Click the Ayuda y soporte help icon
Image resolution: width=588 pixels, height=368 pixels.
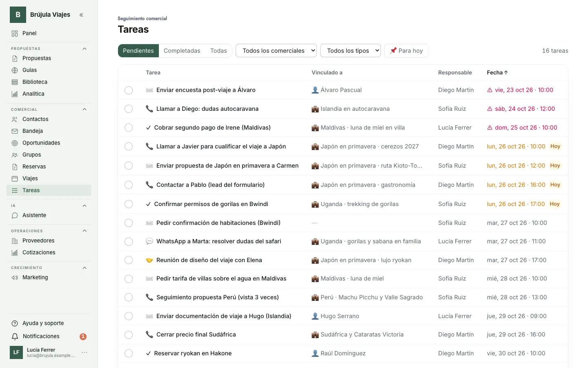pos(15,323)
